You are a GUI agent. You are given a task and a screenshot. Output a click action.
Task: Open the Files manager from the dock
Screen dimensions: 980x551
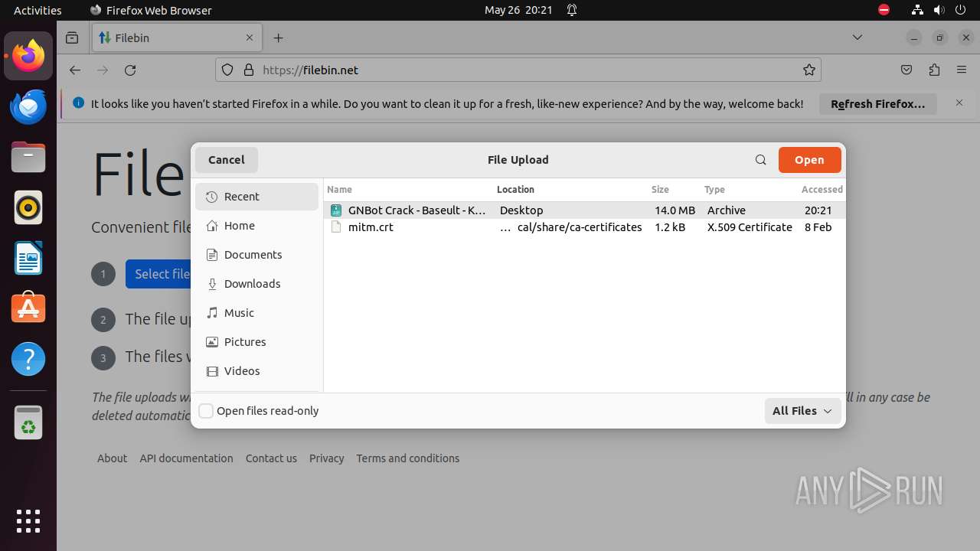coord(28,158)
